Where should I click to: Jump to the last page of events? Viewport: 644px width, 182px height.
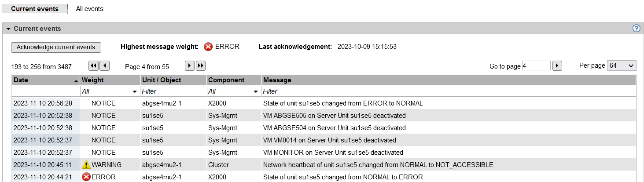coord(200,66)
